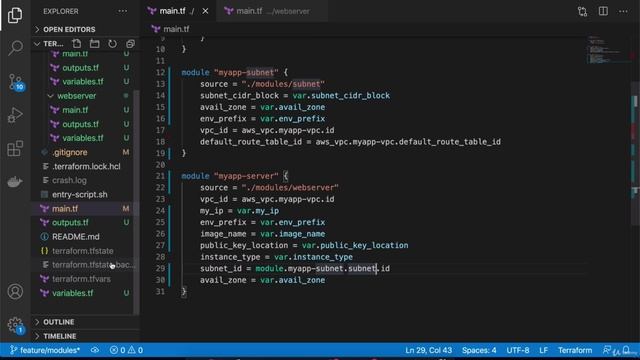This screenshot has width=640, height=360.
Task: Open the .gitignore file
Action: click(70, 152)
